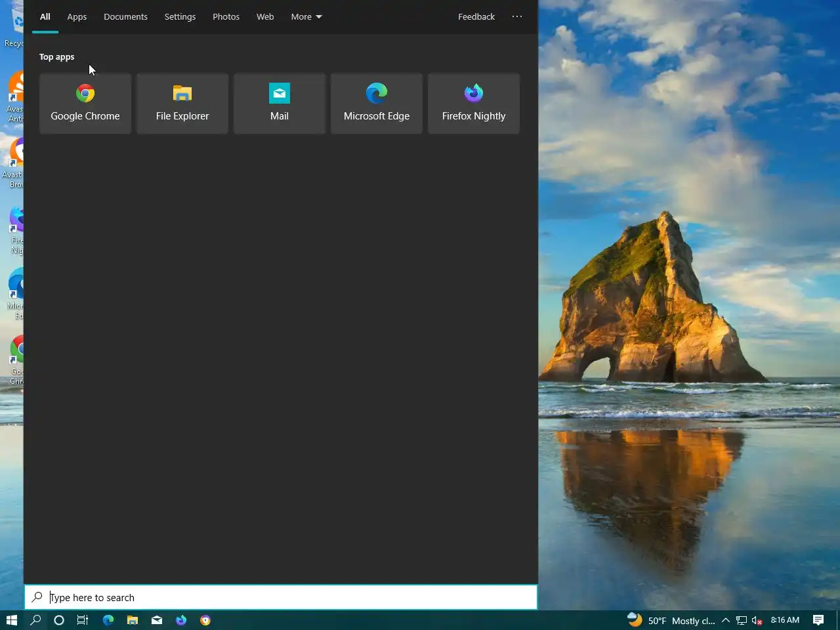Open the search options ellipsis menu
Viewport: 840px width, 630px height.
[517, 16]
